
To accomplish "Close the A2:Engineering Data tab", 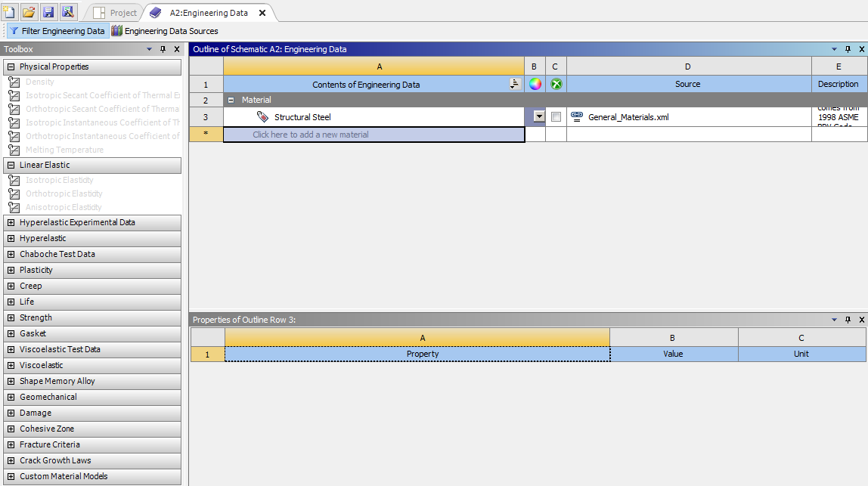I will [x=262, y=13].
